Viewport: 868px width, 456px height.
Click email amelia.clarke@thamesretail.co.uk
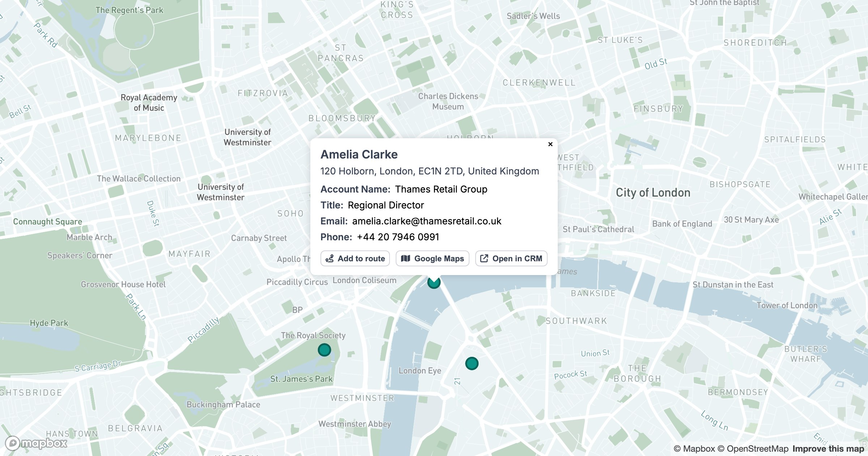[x=427, y=221]
